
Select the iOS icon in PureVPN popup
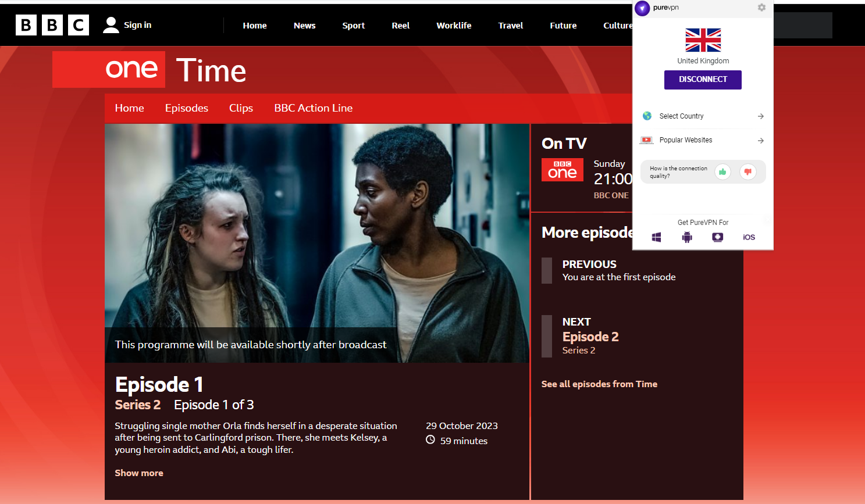749,237
